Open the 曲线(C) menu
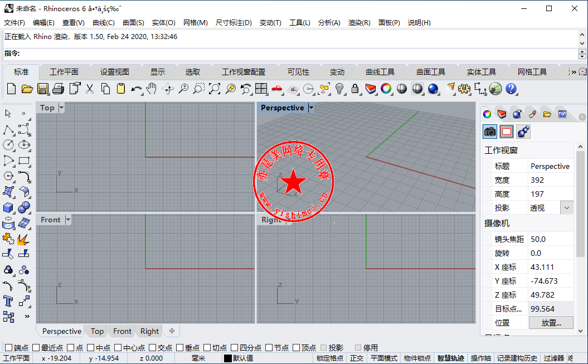 tap(104, 23)
